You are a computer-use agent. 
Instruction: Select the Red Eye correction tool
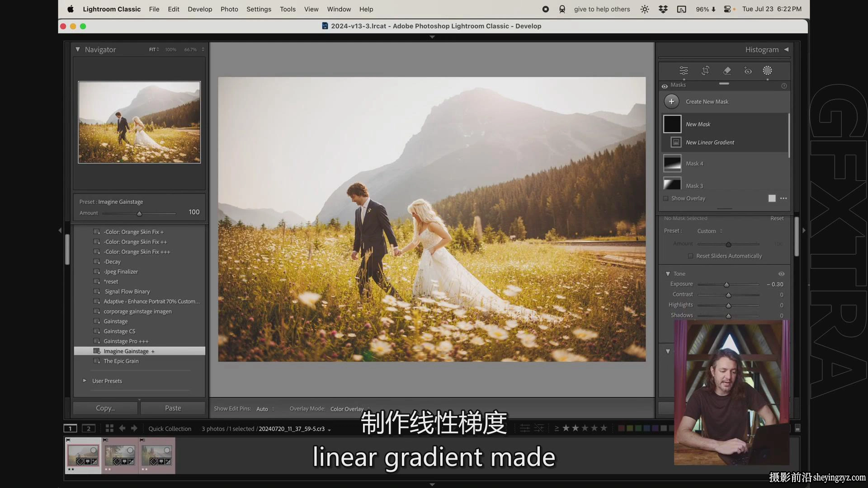point(748,71)
